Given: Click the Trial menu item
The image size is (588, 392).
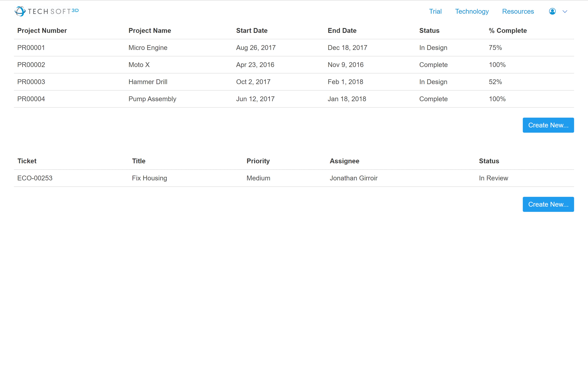Looking at the screenshot, I should [x=435, y=11].
